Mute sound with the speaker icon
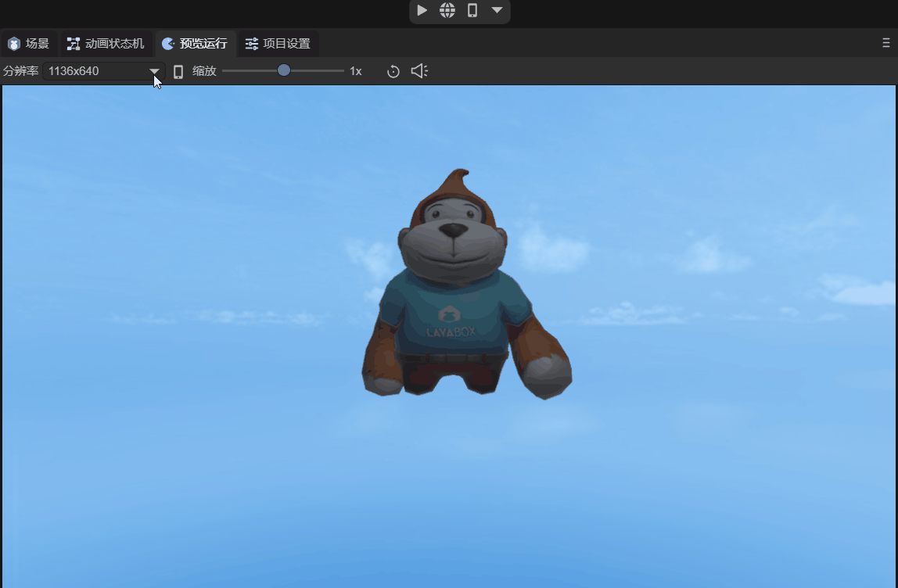This screenshot has width=898, height=588. 419,71
